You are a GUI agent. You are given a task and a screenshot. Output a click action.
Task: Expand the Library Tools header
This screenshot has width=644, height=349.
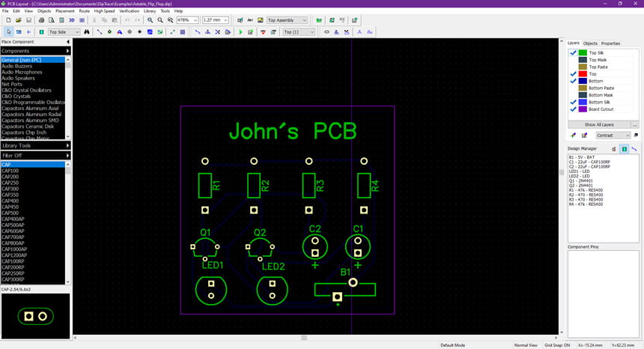(35, 145)
